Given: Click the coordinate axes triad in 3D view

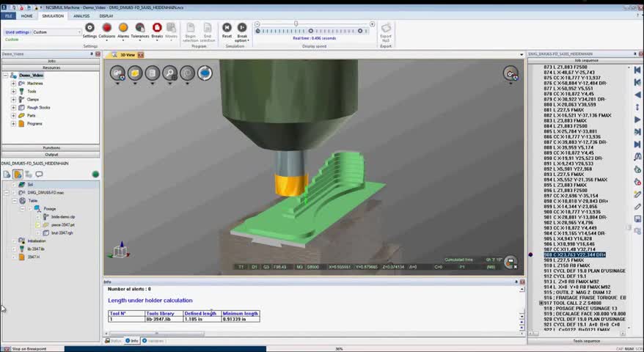Looking at the screenshot, I should (x=120, y=250).
